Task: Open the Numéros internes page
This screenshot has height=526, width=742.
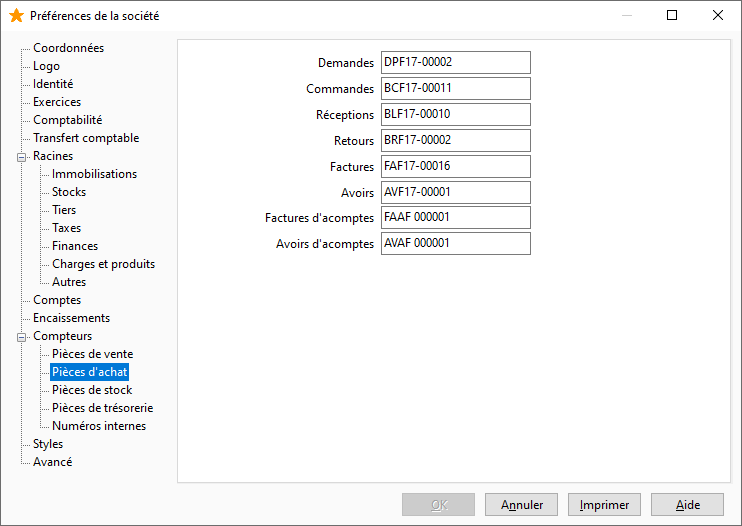Action: pyautogui.click(x=99, y=426)
